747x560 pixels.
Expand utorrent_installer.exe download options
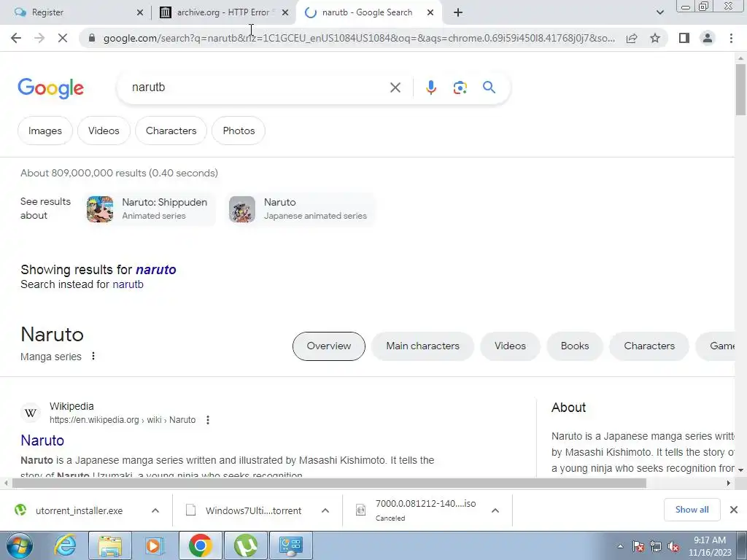coord(155,510)
